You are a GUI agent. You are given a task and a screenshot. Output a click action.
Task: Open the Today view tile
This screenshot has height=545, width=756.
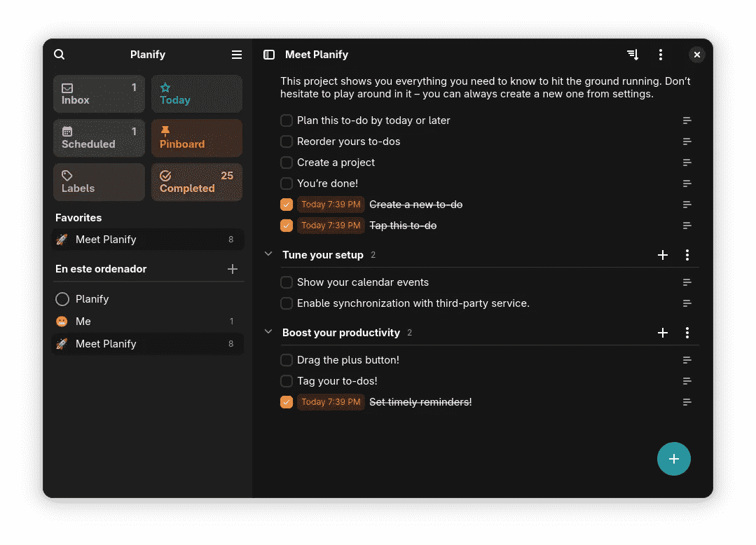tap(197, 94)
